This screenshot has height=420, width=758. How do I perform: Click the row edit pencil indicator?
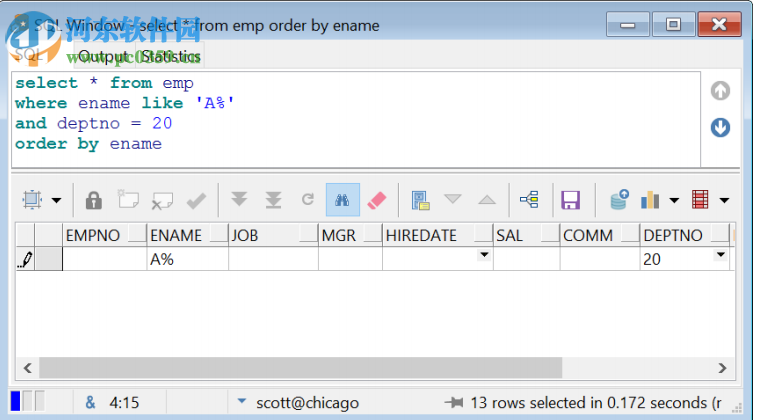click(25, 259)
